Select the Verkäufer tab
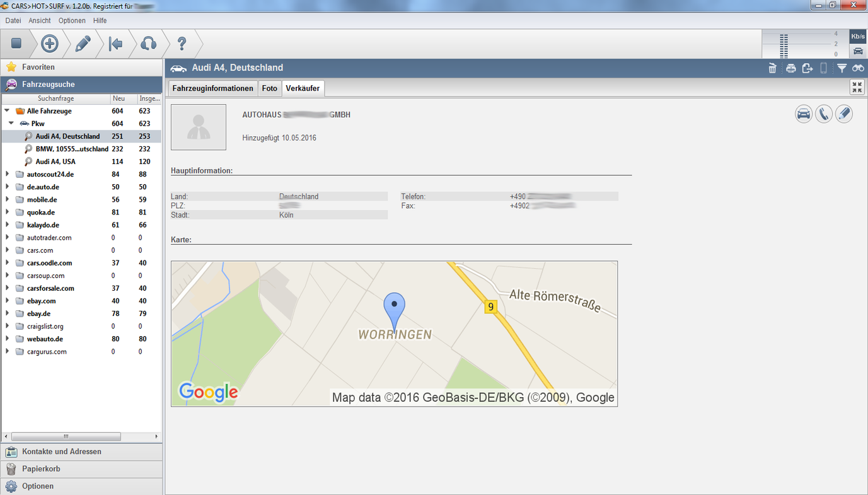Image resolution: width=868 pixels, height=495 pixels. [303, 88]
